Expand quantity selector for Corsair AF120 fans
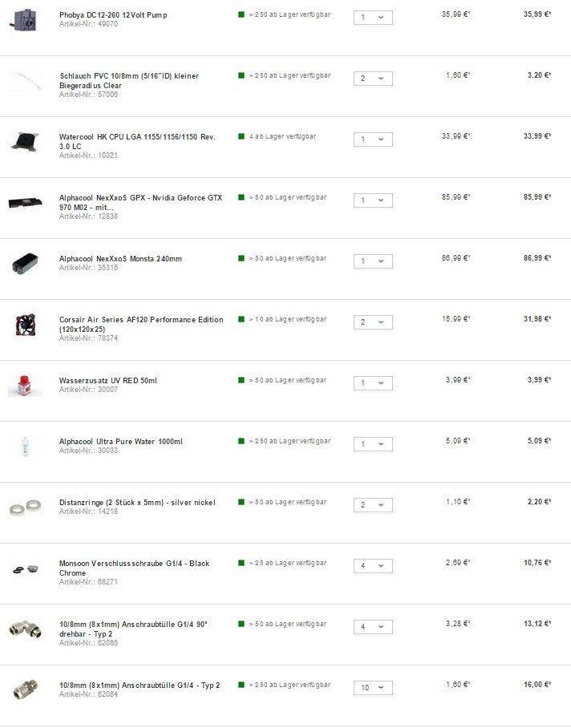 [373, 322]
